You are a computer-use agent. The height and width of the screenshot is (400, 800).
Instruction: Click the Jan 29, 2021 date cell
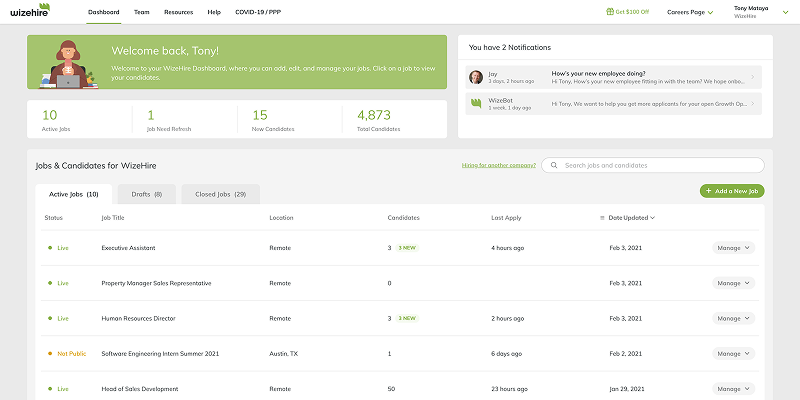tap(626, 389)
